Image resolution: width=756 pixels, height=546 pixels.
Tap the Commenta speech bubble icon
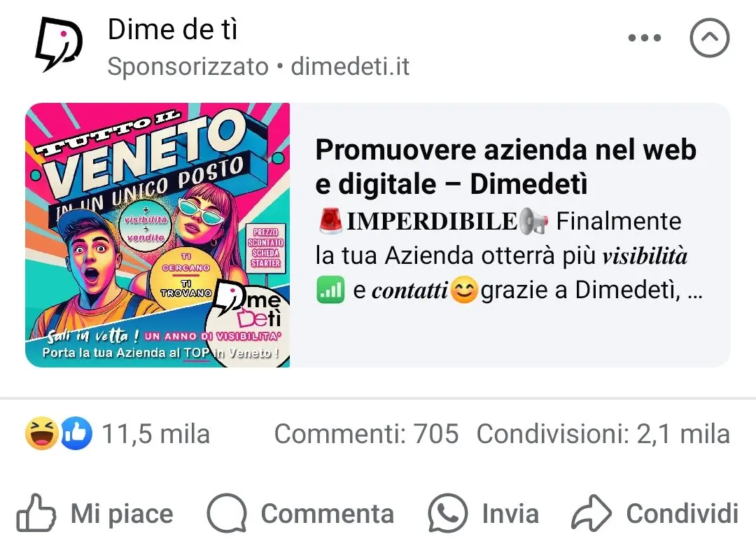pyautogui.click(x=227, y=513)
